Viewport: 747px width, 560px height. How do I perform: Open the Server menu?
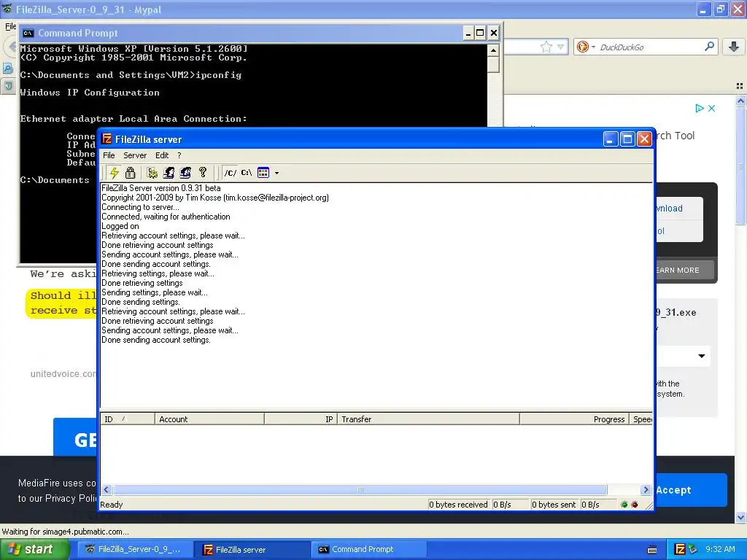pos(135,155)
